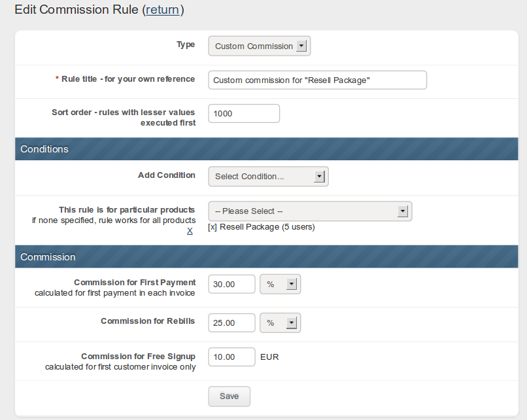Remove Resell Package using its [x] marker
This screenshot has height=420, width=527.
point(212,228)
